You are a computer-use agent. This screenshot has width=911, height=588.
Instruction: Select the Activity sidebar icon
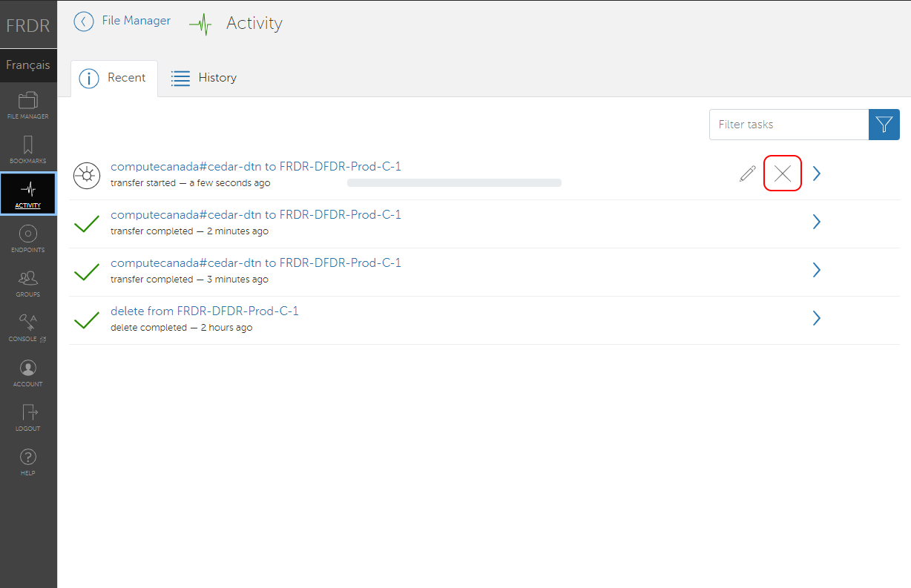coord(28,194)
